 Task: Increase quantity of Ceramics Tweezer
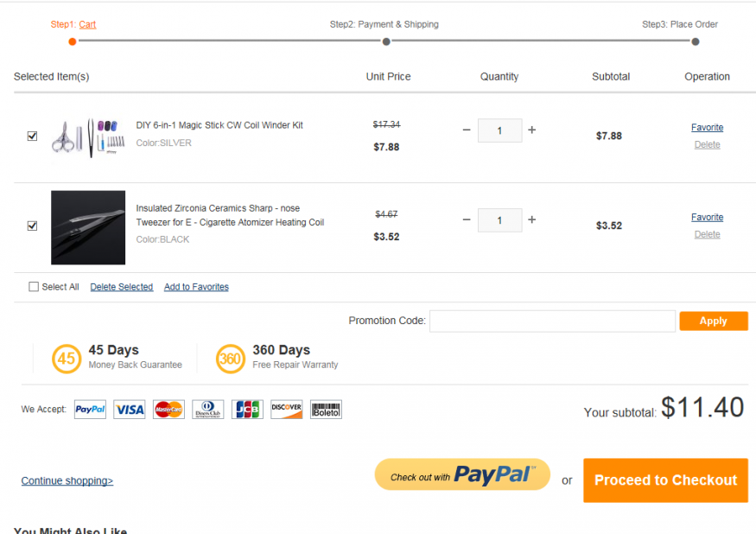click(x=532, y=219)
